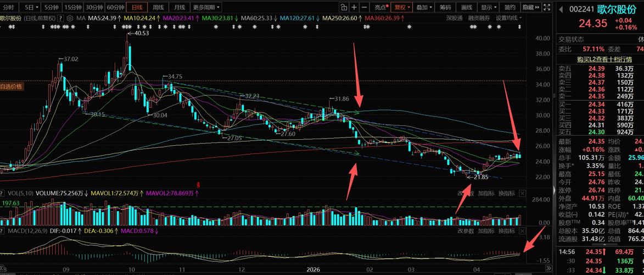Click the red S marker on chart
The image size is (644, 275).
tap(198, 184)
